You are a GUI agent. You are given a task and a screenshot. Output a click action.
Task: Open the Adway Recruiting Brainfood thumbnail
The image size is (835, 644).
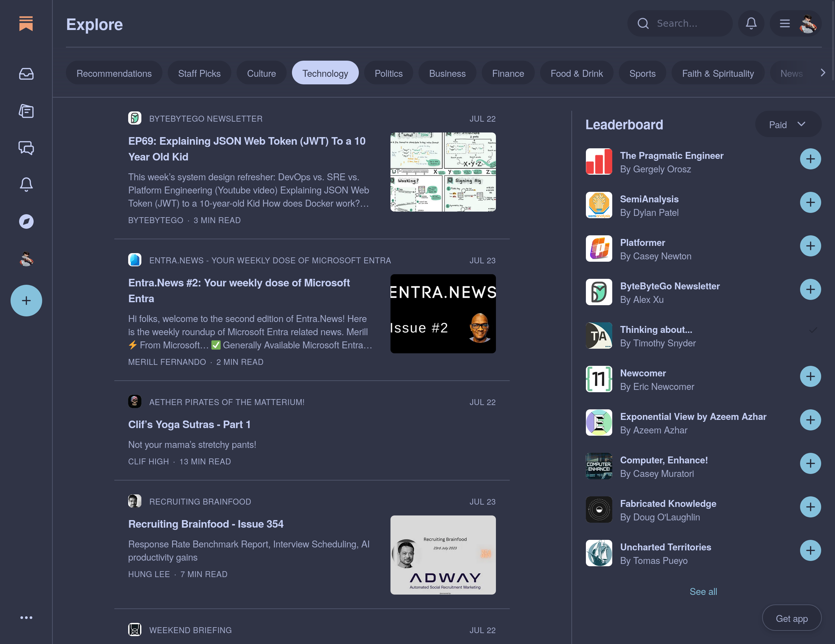click(443, 554)
